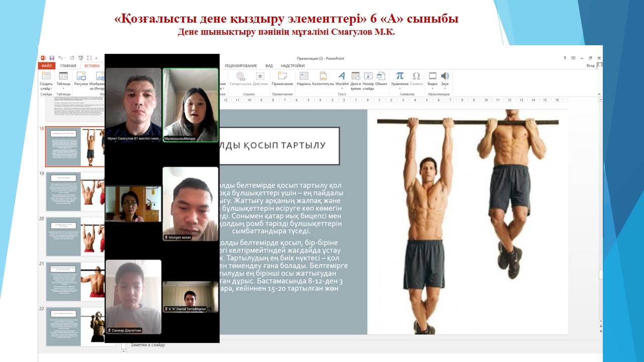This screenshot has height=362, width=644.
Task: Add a comment with Примечание
Action: pyautogui.click(x=282, y=76)
